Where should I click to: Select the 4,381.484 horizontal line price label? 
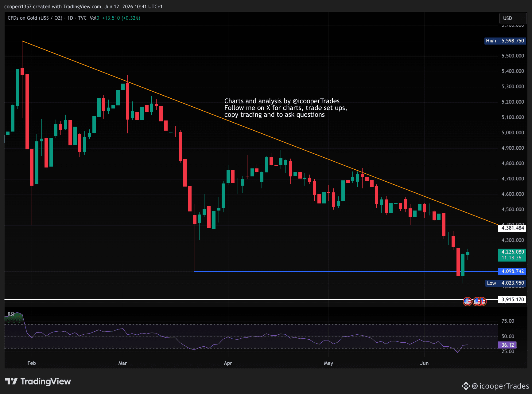[x=512, y=228]
